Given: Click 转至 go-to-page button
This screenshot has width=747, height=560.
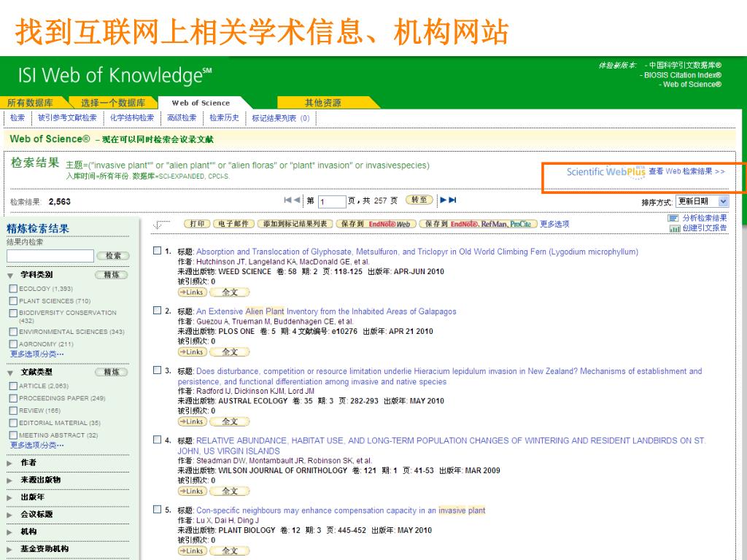Looking at the screenshot, I should [419, 200].
